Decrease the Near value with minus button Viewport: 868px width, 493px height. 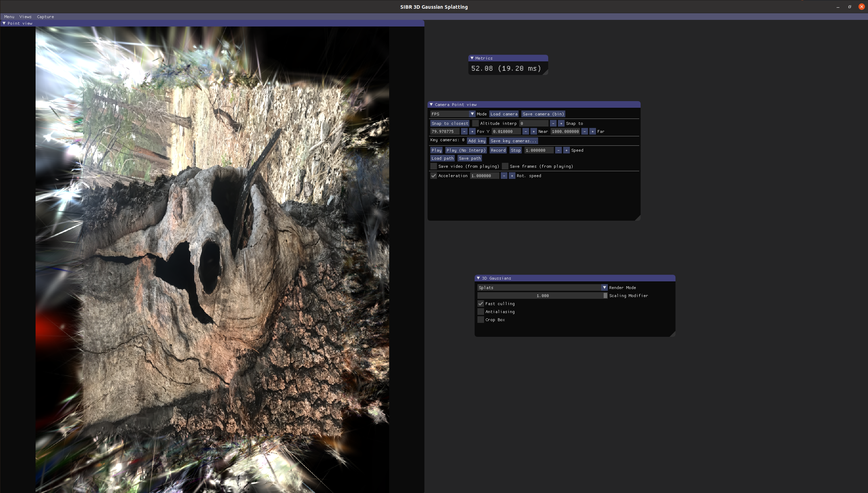point(526,131)
